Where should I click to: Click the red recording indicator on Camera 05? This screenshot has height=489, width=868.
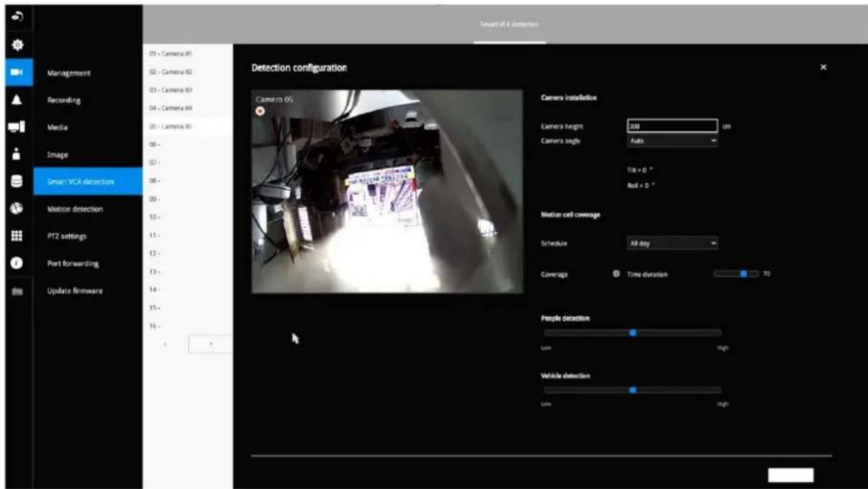pos(260,110)
